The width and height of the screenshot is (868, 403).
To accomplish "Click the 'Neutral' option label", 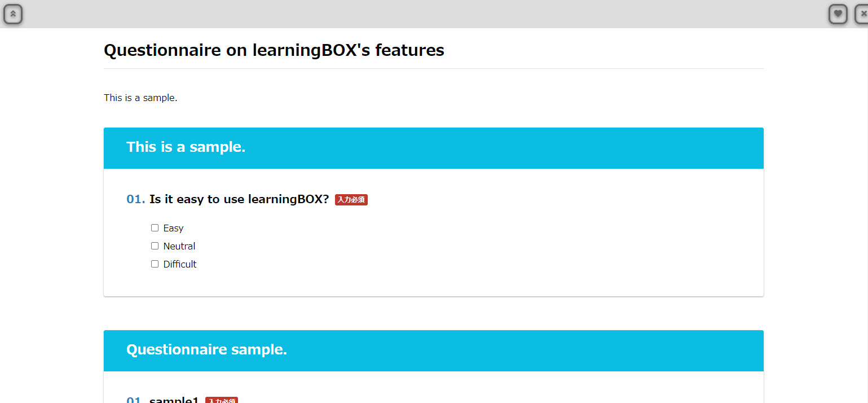I will 179,246.
